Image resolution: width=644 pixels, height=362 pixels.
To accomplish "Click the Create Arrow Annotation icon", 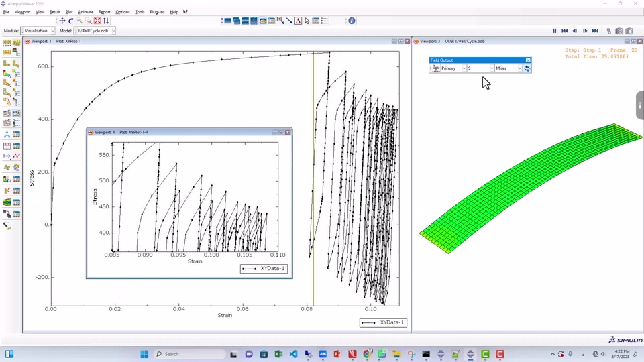I will click(289, 21).
